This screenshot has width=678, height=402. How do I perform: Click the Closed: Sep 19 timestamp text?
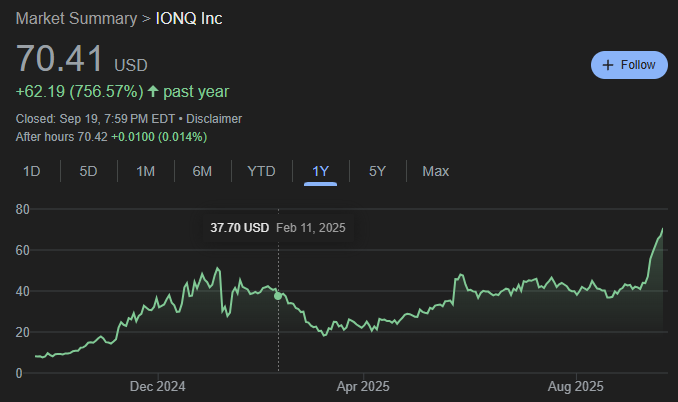coord(95,119)
